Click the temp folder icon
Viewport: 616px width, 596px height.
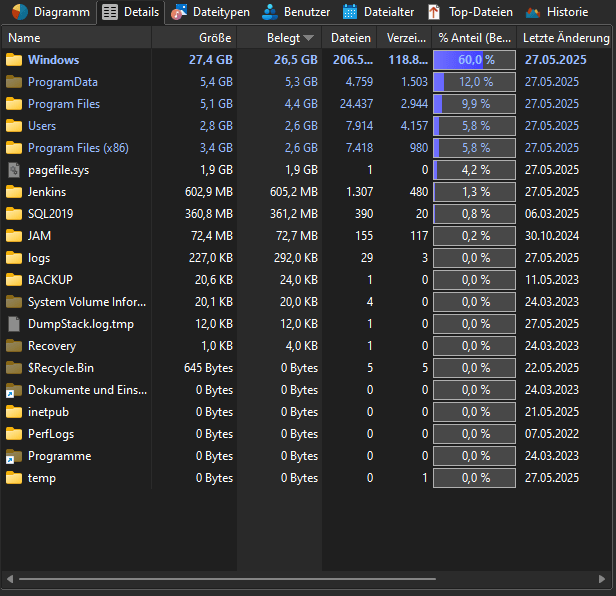(x=14, y=478)
